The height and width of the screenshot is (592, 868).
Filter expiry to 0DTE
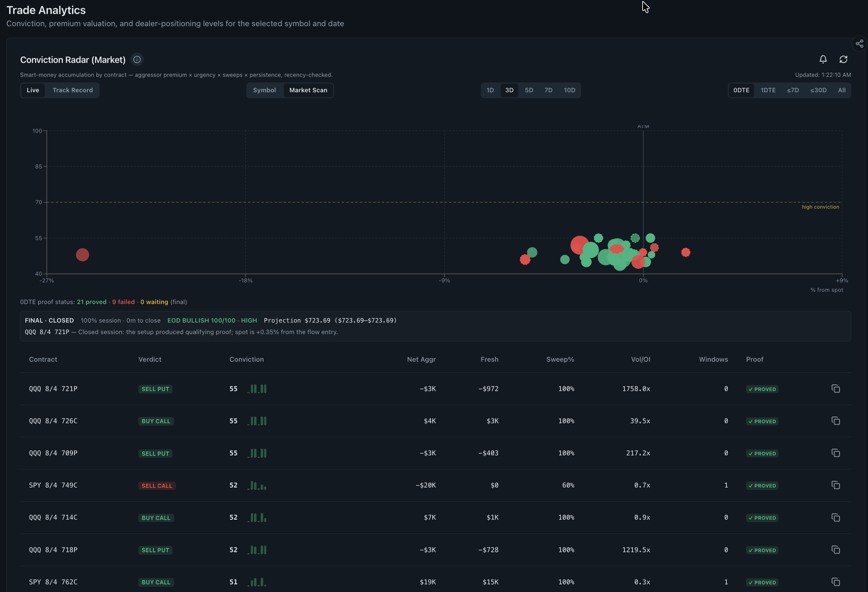pyautogui.click(x=741, y=90)
